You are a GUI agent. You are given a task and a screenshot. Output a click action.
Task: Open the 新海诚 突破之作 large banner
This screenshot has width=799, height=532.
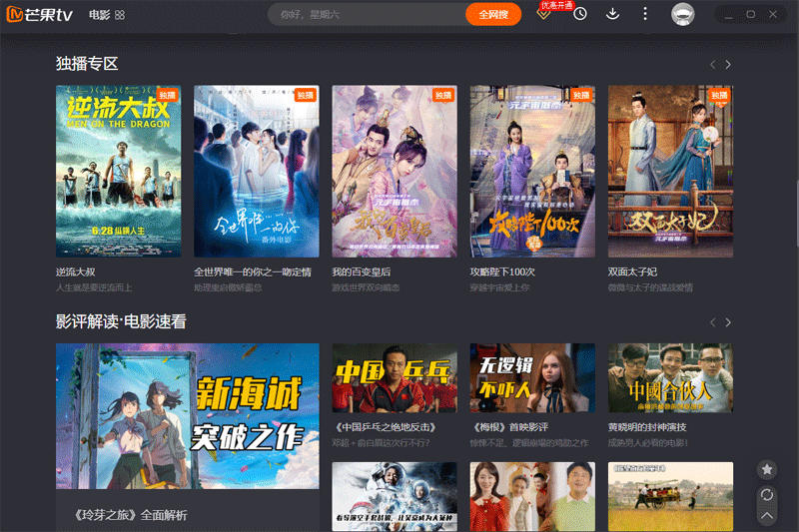[188, 416]
